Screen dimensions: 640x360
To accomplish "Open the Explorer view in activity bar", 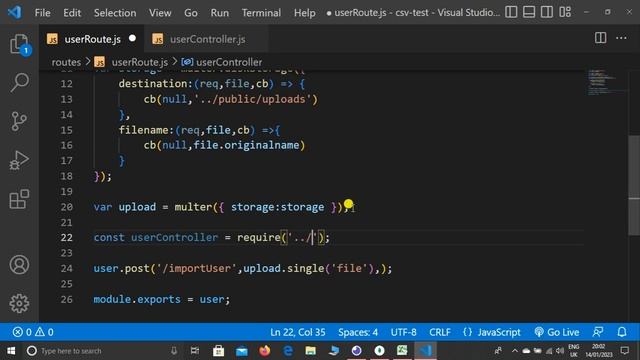I will 19,44.
